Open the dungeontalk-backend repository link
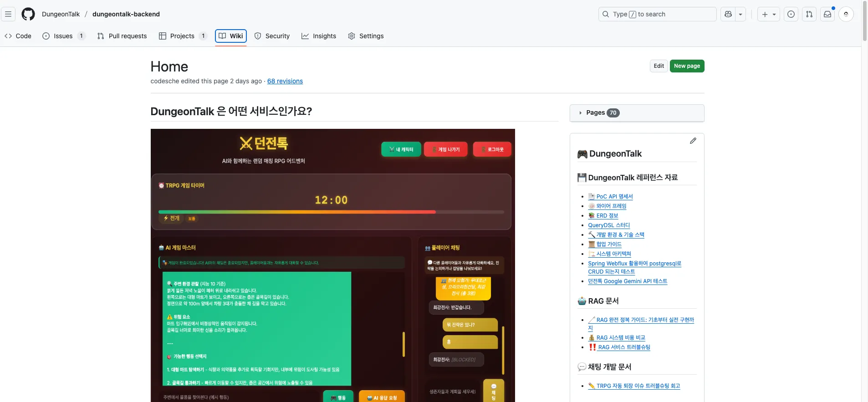This screenshot has width=868, height=402. [126, 14]
